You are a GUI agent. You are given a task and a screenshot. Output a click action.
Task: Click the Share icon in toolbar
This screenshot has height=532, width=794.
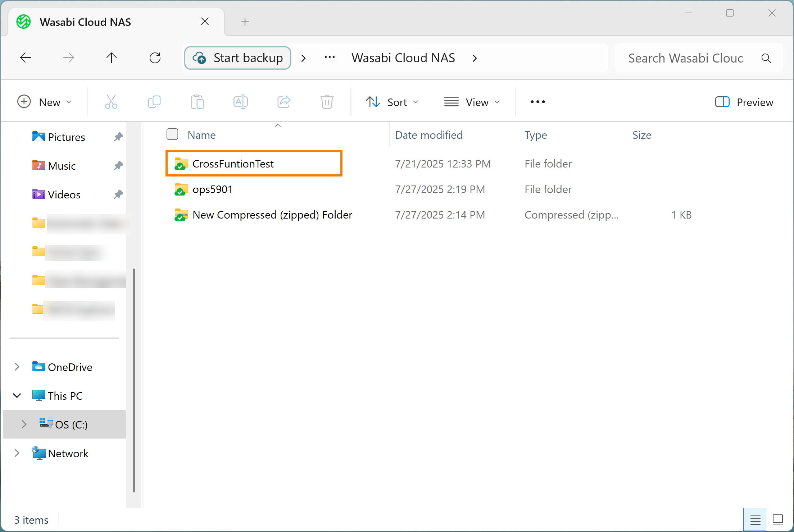(x=284, y=102)
